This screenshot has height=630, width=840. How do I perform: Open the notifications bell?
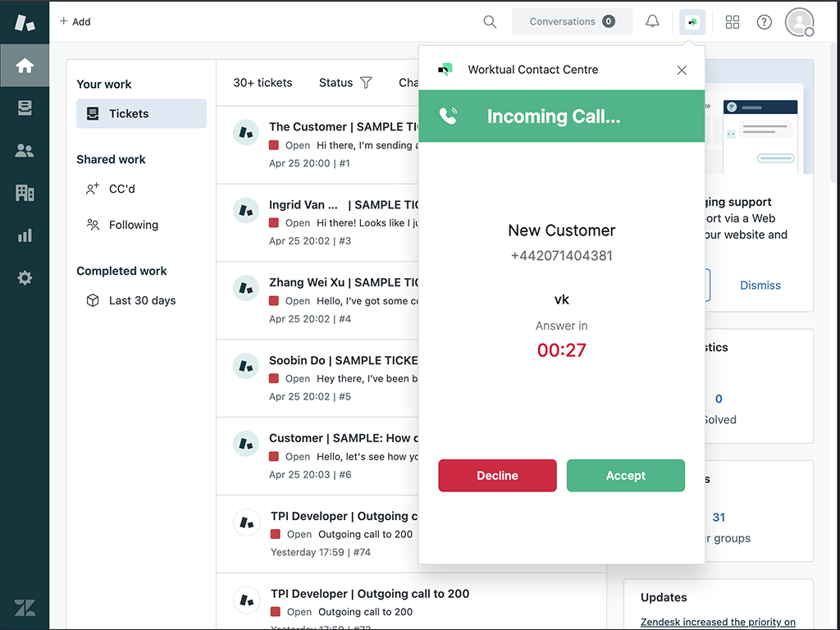(x=652, y=21)
